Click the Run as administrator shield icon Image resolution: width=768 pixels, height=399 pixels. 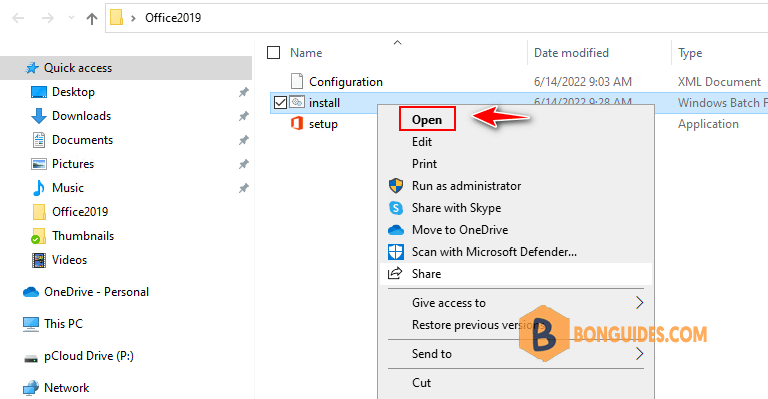(x=396, y=186)
